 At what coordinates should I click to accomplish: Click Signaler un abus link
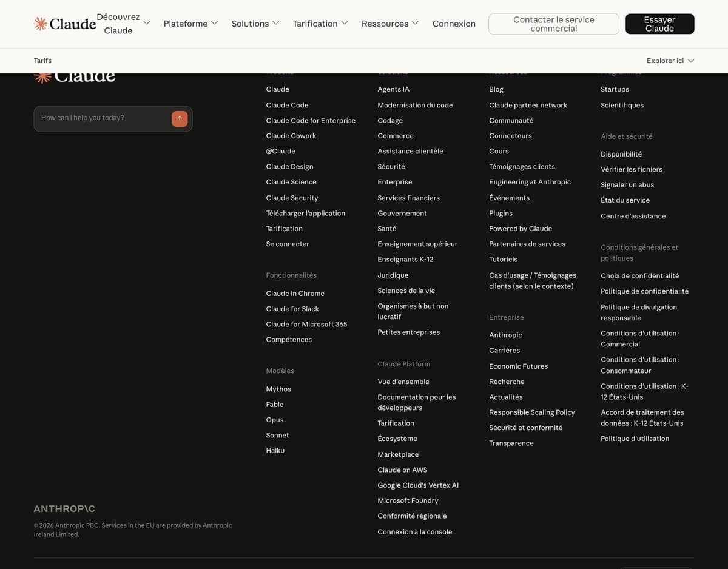[627, 185]
